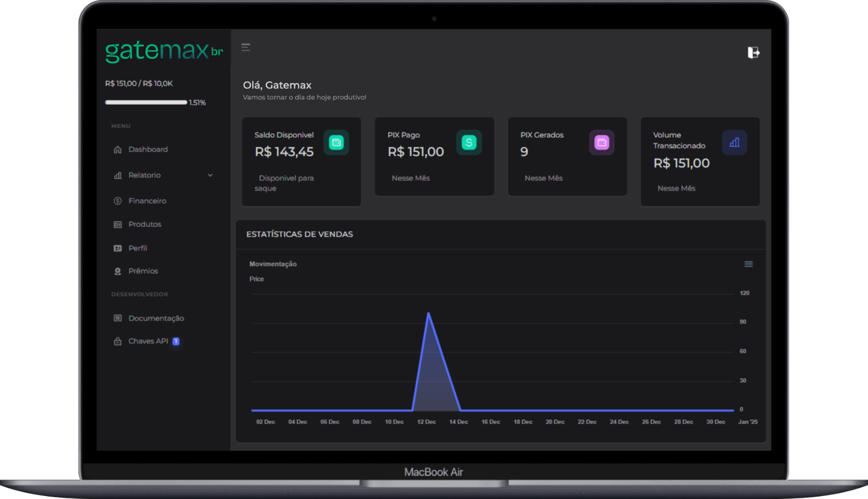The height and width of the screenshot is (499, 868).
Task: Click the Chaves API lock icon
Action: (118, 341)
